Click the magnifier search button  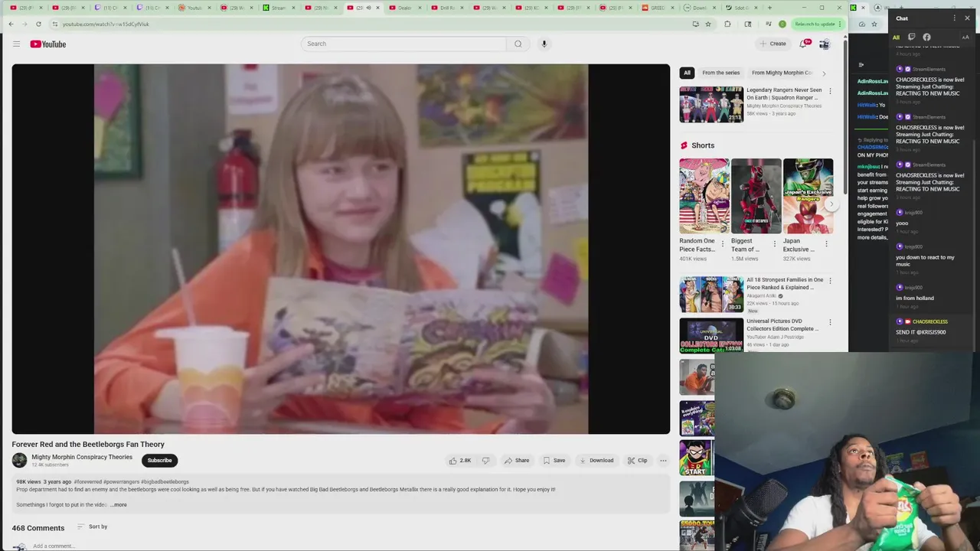click(x=518, y=44)
